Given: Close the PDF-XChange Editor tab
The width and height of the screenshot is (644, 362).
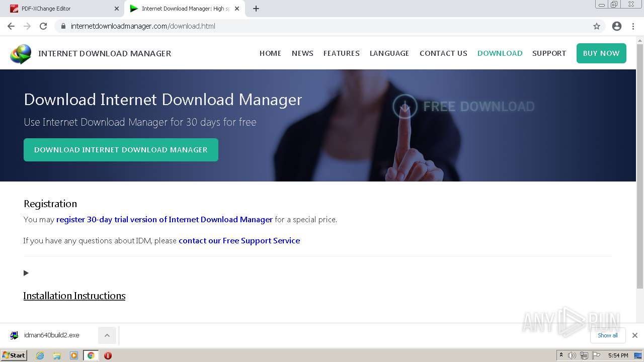Looking at the screenshot, I should tap(117, 9).
